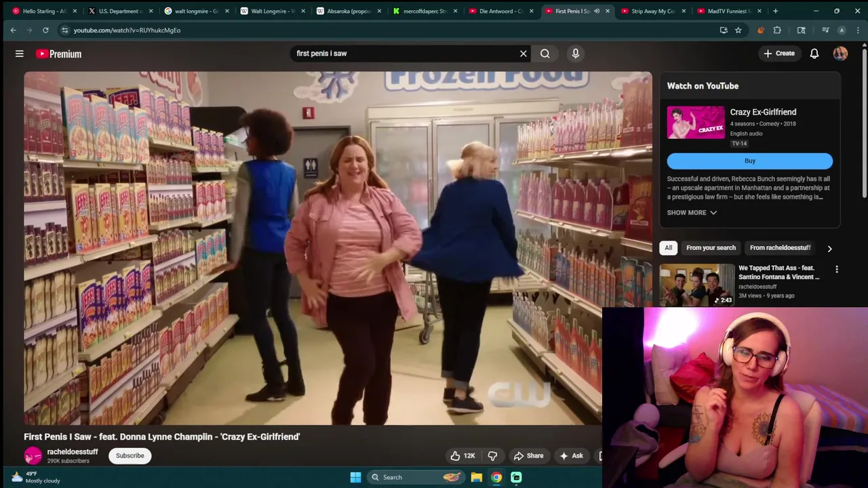Click the Create button

[779, 54]
